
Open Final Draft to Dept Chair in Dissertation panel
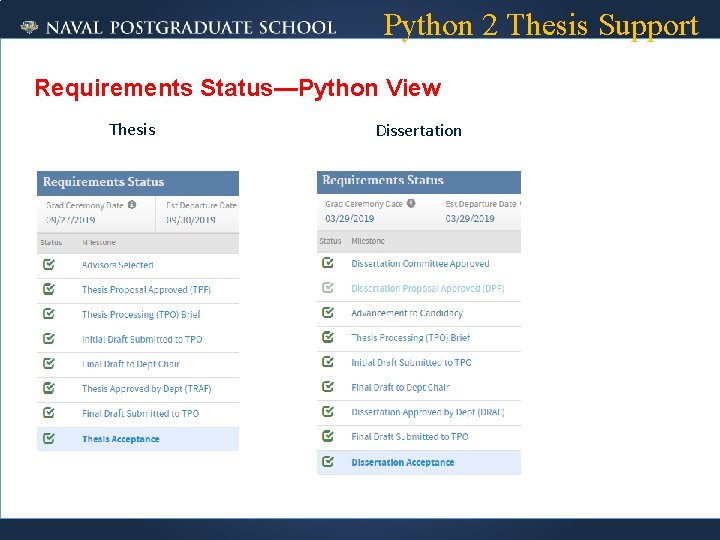coord(400,388)
